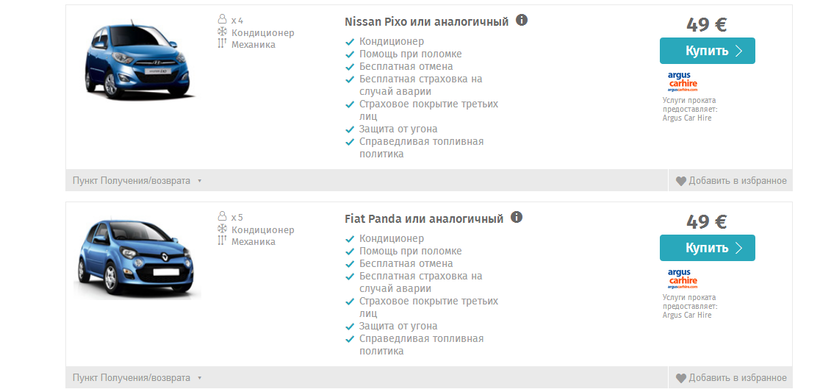820x392 pixels.
Task: Open Fiat Panda или аналогичный title
Action: pyautogui.click(x=424, y=218)
